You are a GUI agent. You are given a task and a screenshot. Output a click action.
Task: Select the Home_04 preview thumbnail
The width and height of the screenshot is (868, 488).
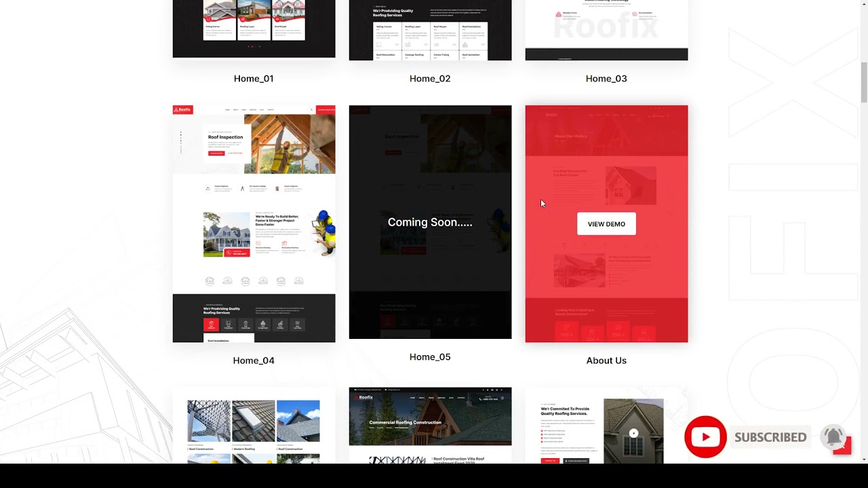pos(254,224)
